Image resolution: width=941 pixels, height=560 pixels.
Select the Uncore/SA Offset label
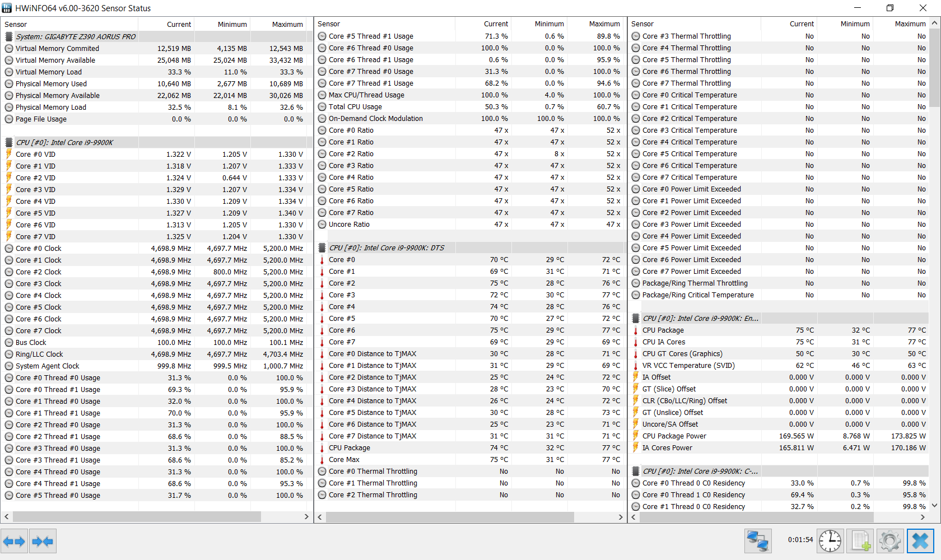pos(670,424)
